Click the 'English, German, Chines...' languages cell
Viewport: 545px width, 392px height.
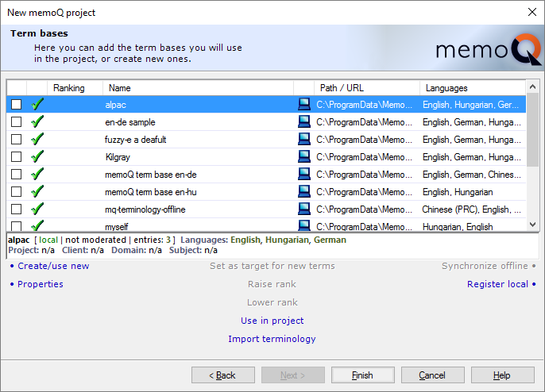click(x=472, y=175)
